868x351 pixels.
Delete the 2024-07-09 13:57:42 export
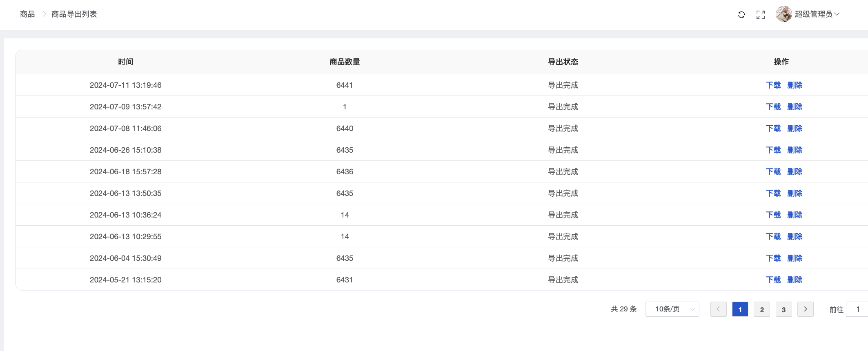(795, 107)
